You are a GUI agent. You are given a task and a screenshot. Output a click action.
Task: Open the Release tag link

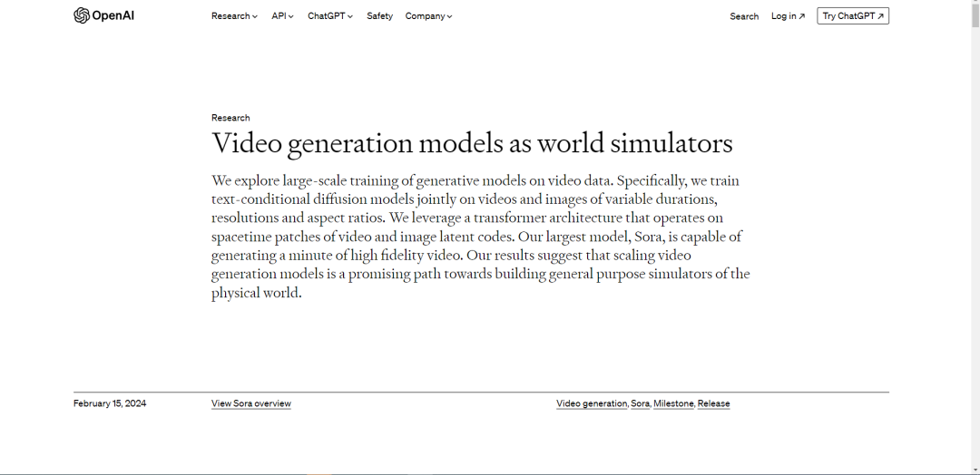tap(714, 403)
